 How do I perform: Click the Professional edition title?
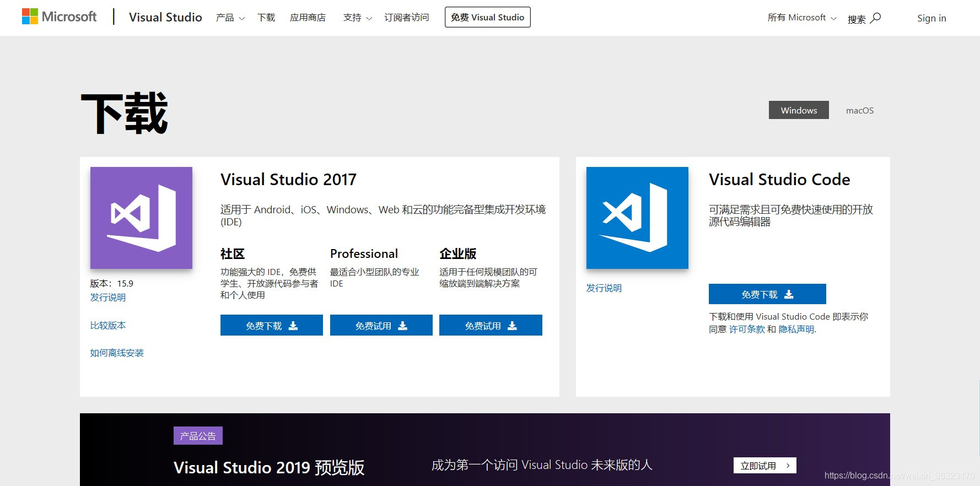click(x=364, y=253)
